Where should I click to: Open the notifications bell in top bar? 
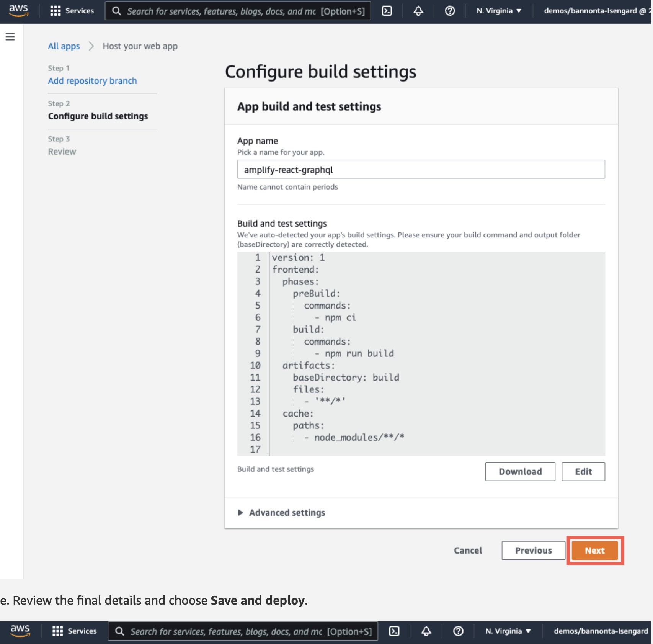click(x=418, y=11)
